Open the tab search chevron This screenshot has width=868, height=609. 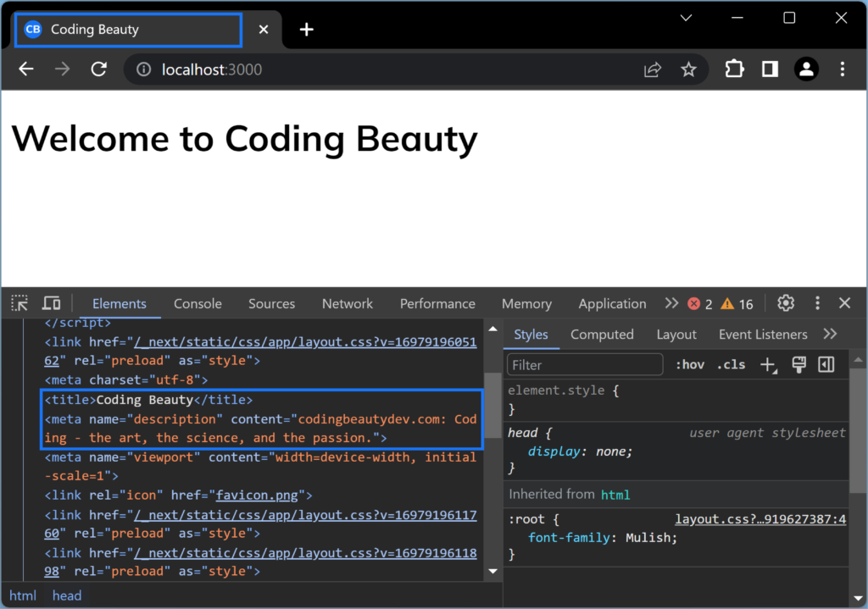click(686, 18)
